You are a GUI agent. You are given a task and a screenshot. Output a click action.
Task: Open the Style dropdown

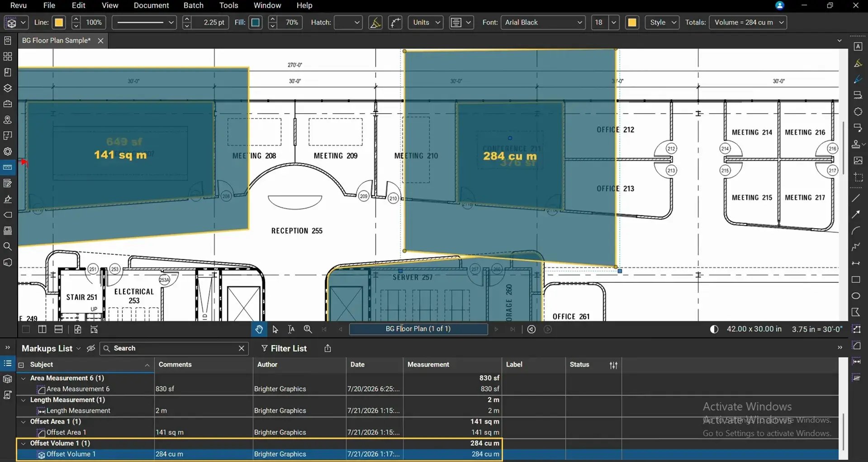point(662,23)
